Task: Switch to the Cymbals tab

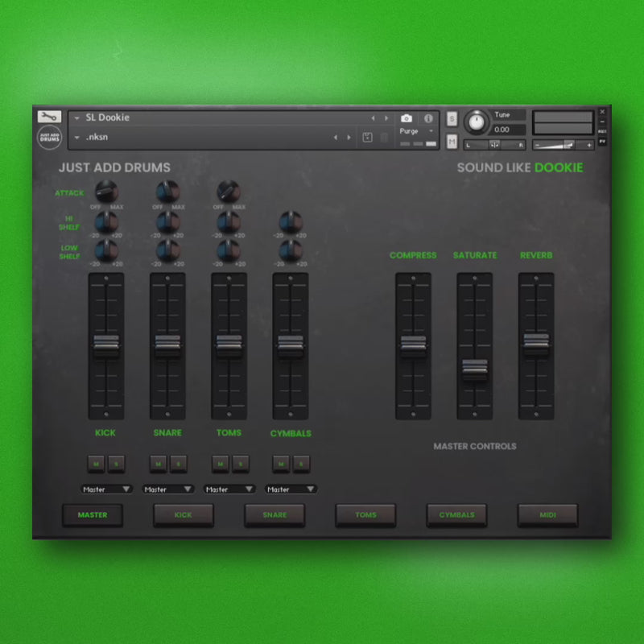Action: 456,515
